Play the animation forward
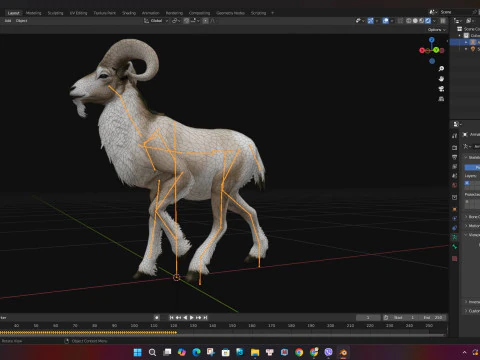This screenshot has height=360, width=480. 192,318
